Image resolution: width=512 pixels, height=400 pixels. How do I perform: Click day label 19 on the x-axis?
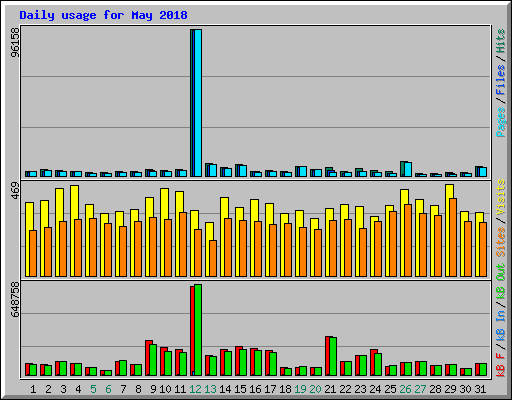300,389
